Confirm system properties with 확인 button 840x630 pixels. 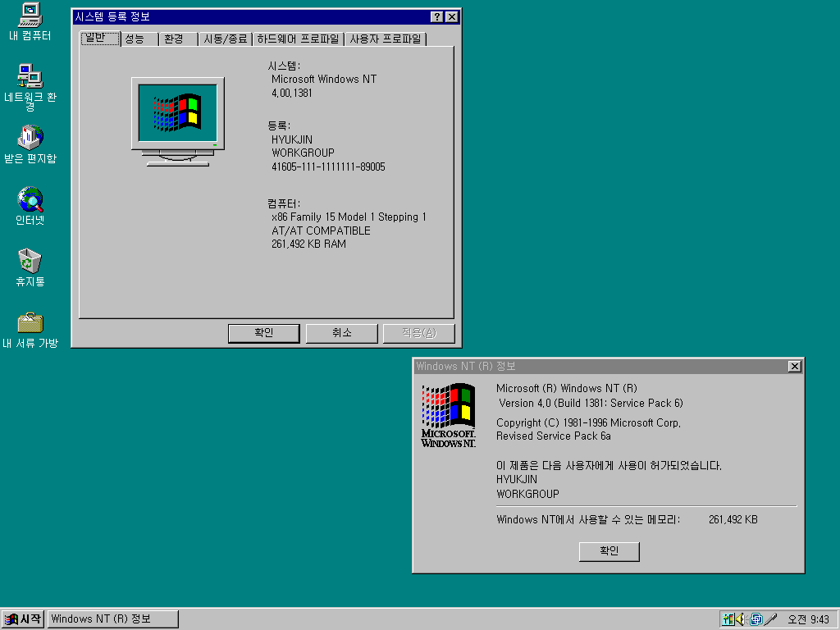(x=263, y=333)
